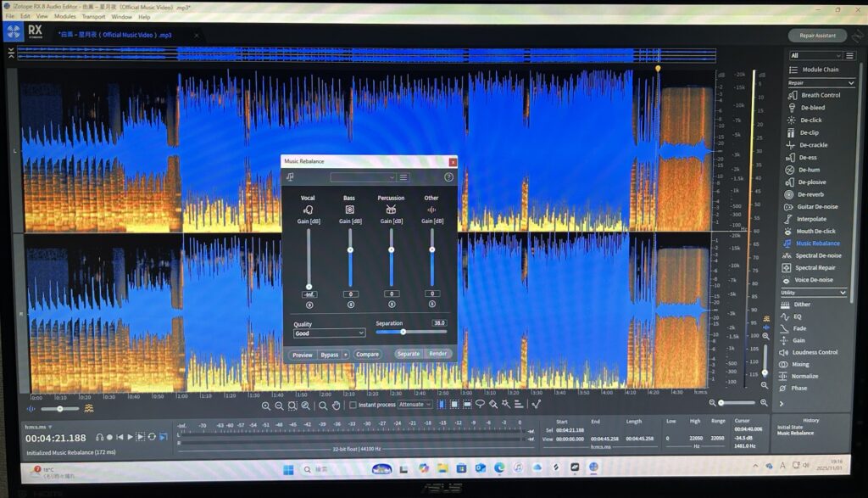Toggle loop playback in transport controls
The width and height of the screenshot is (868, 498).
pyautogui.click(x=152, y=437)
